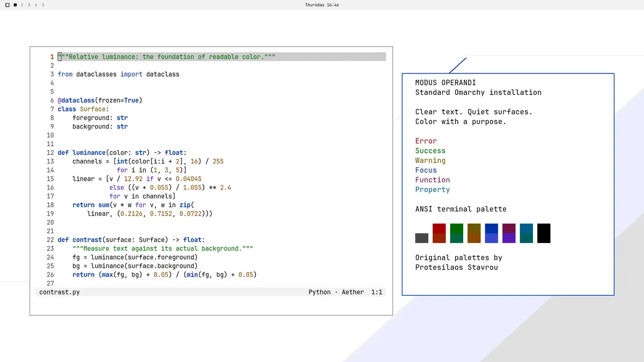Click 'def luminance' function definition line
This screenshot has height=362, width=644.
(122, 152)
